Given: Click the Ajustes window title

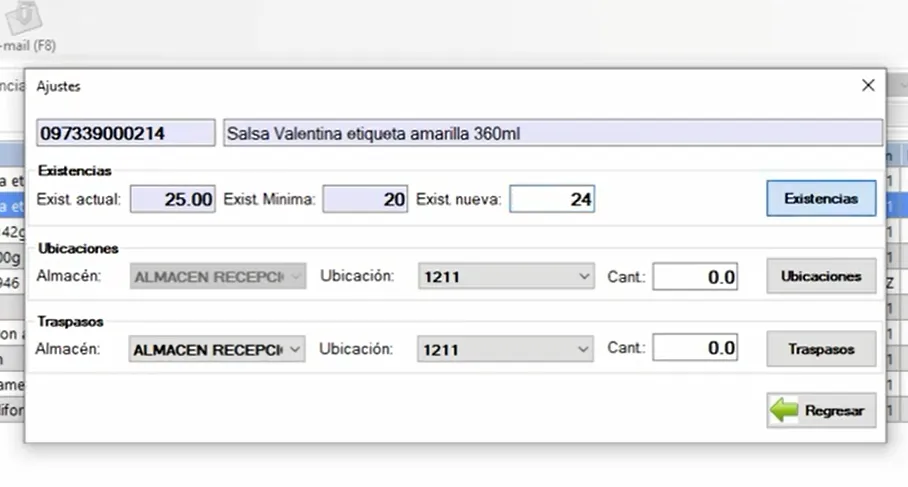Looking at the screenshot, I should point(58,86).
